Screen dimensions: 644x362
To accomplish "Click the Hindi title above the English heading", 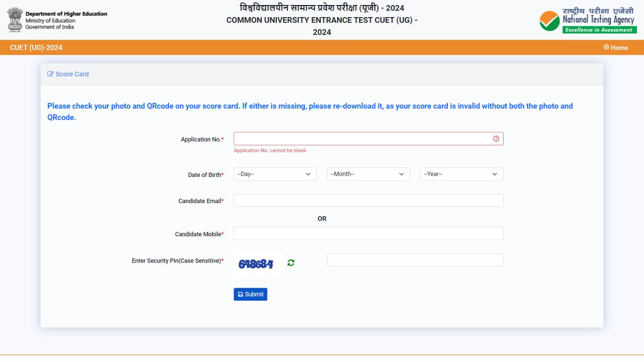I will click(322, 8).
